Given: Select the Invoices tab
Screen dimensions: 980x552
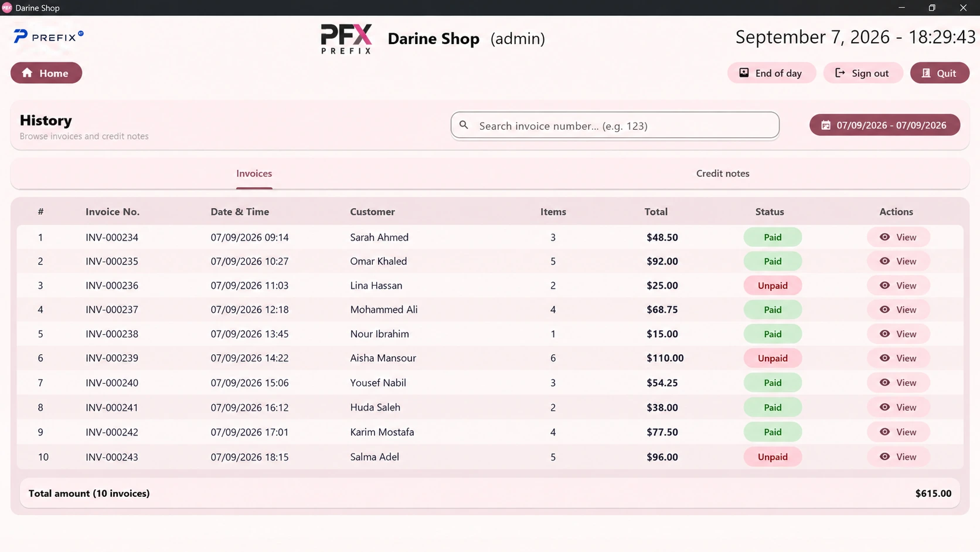Looking at the screenshot, I should [x=254, y=173].
